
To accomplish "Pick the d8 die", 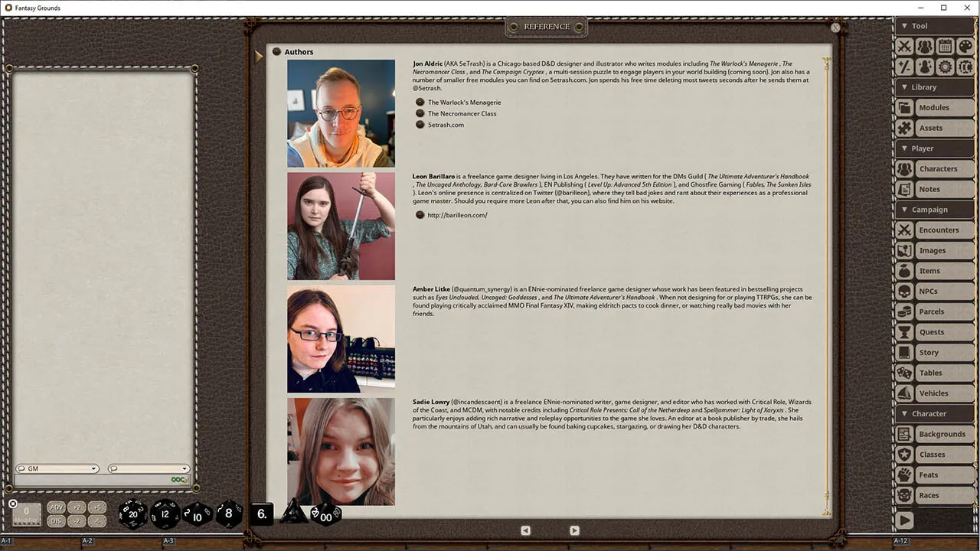I will (228, 514).
